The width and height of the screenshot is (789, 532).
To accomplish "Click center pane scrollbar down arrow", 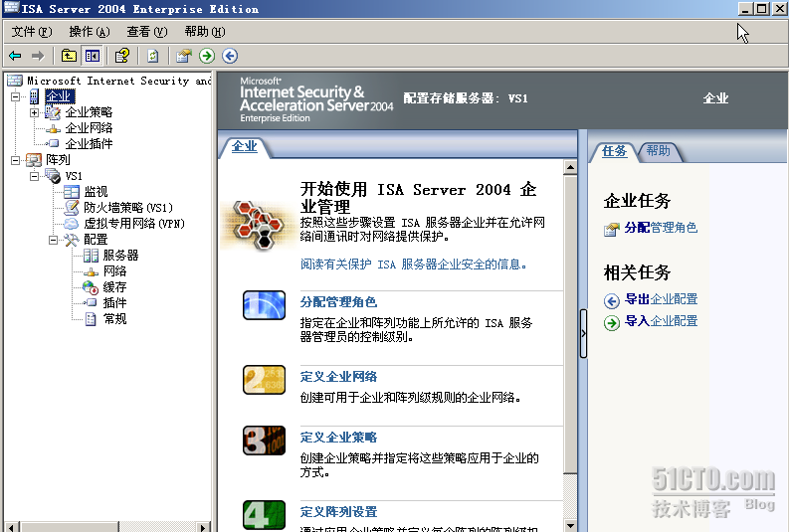I will [570, 525].
